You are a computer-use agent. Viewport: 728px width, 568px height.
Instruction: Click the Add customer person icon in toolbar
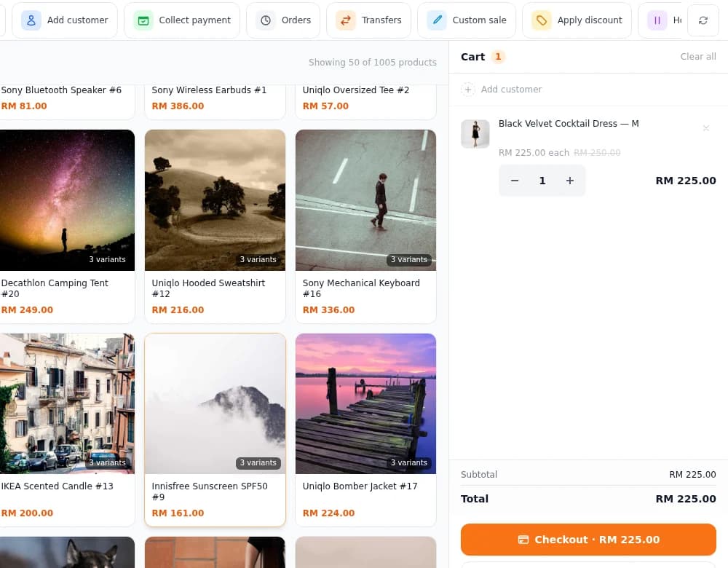(x=31, y=20)
